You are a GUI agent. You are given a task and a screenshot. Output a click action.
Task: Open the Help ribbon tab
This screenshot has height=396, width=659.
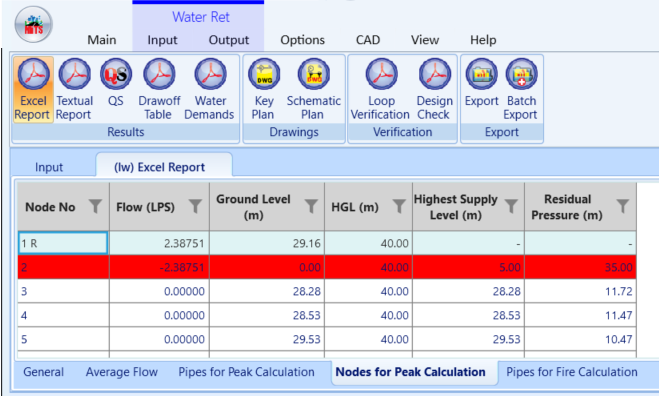pyautogui.click(x=483, y=40)
